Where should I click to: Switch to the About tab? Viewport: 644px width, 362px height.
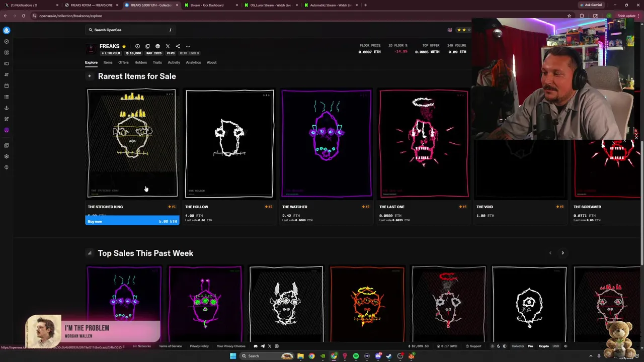(x=212, y=62)
